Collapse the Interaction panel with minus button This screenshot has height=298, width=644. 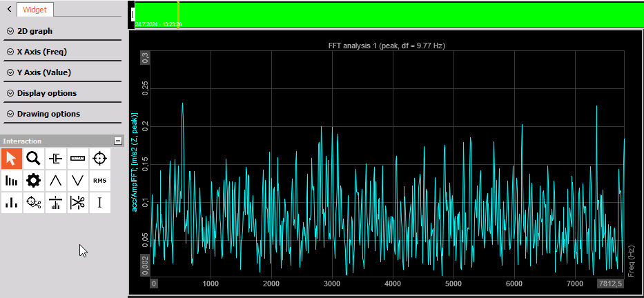pos(118,141)
